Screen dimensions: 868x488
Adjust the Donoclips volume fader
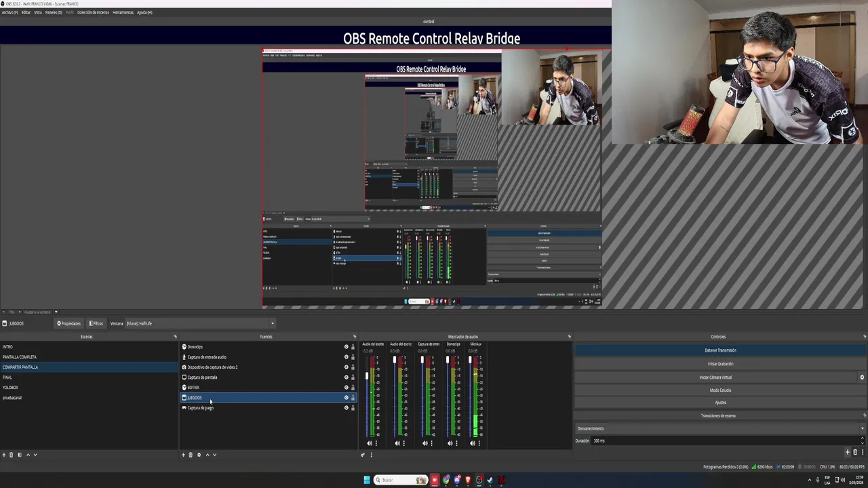pos(448,359)
